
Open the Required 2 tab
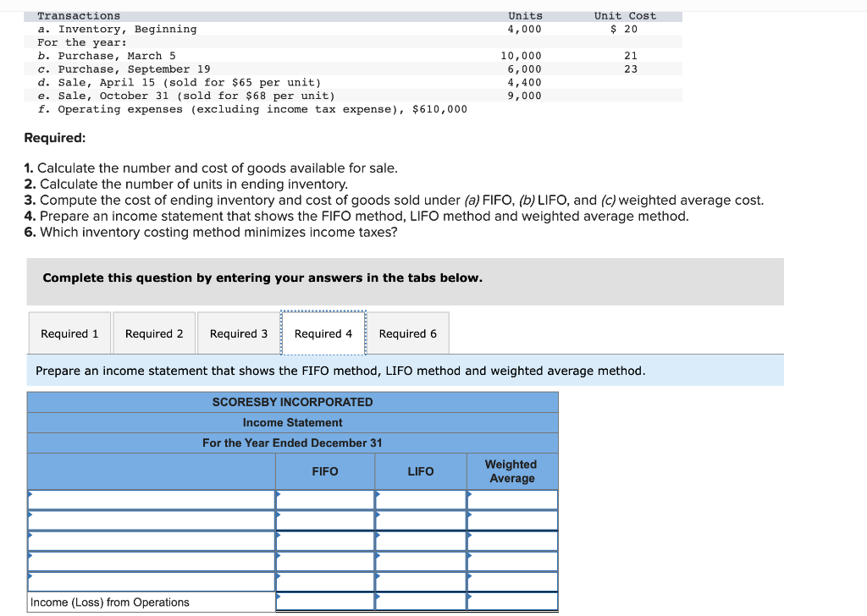coord(153,333)
